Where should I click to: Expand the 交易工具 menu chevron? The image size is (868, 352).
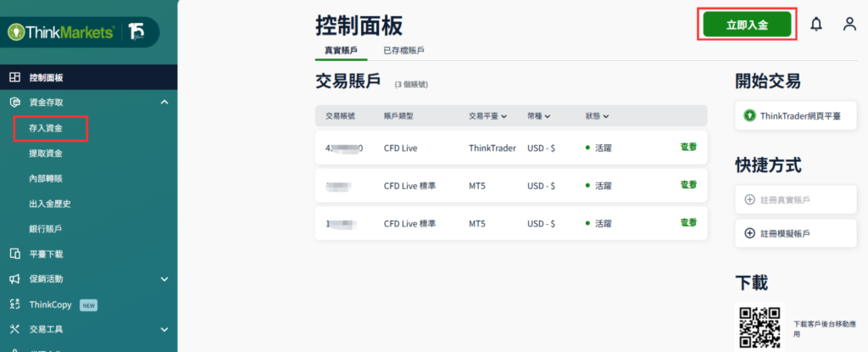click(x=164, y=330)
